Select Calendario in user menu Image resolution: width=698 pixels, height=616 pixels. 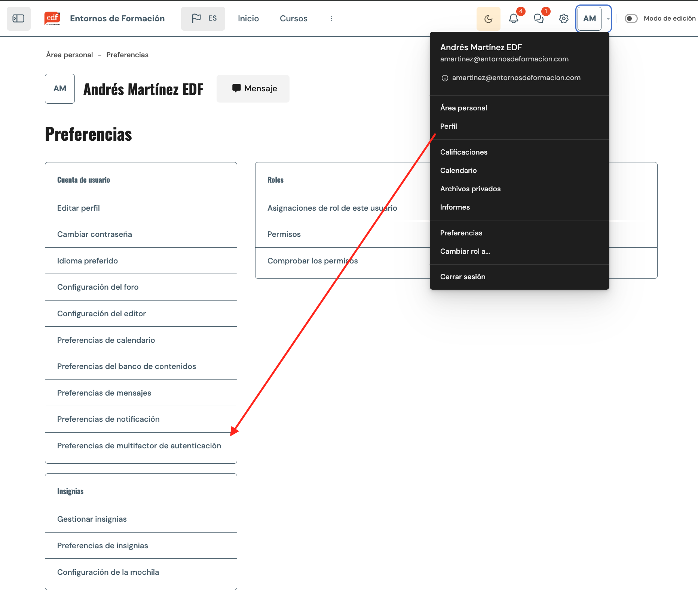click(x=519, y=170)
